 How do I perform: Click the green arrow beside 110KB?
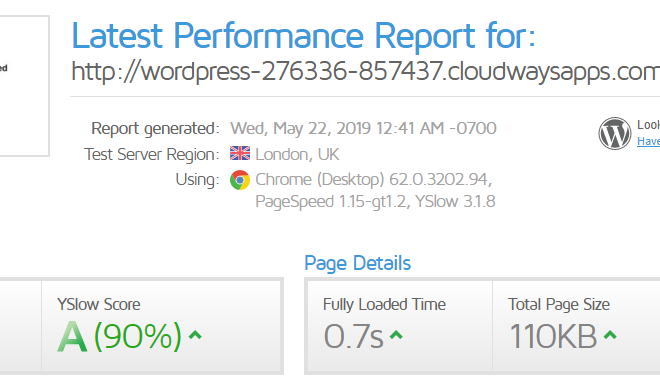click(610, 335)
